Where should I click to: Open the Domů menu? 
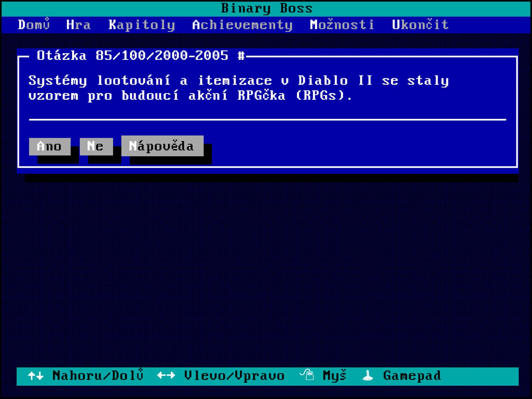point(34,25)
